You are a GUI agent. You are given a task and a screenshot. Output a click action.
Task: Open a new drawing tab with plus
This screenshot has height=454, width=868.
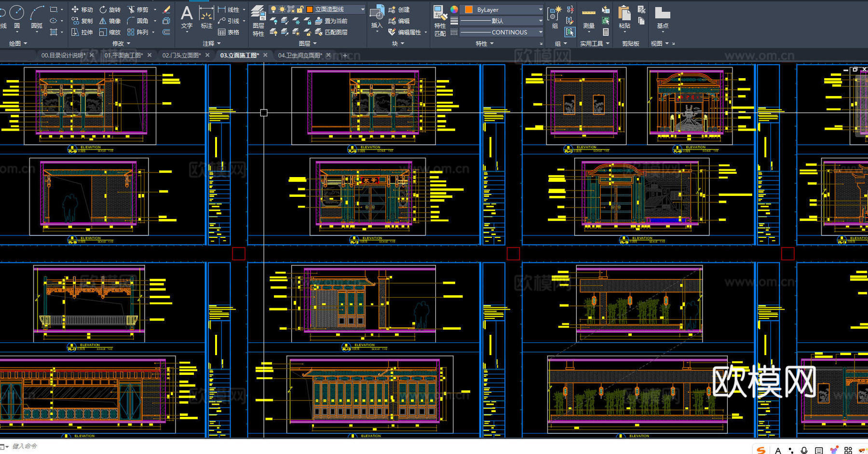(x=345, y=55)
